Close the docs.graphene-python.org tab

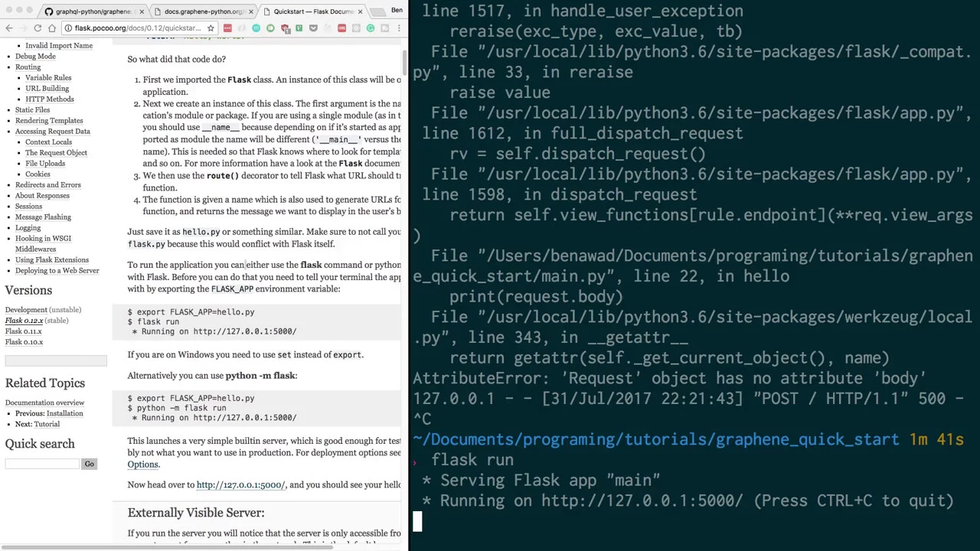(x=250, y=11)
